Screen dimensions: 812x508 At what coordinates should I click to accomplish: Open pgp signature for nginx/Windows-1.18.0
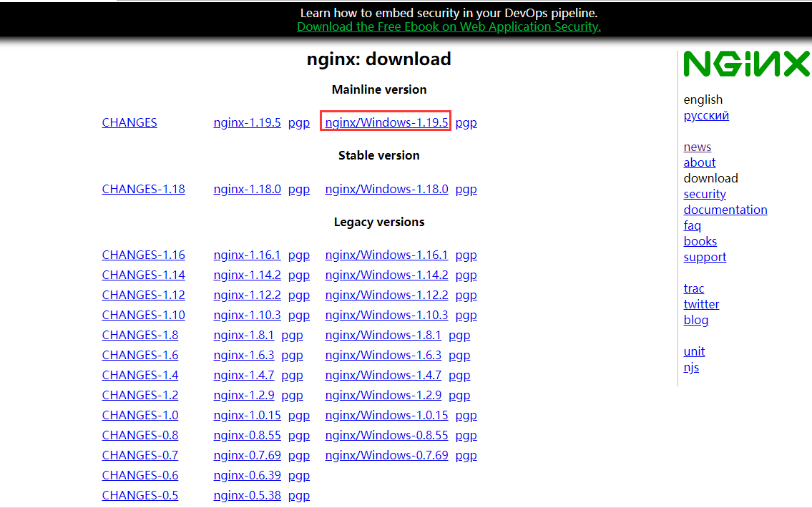pos(466,189)
